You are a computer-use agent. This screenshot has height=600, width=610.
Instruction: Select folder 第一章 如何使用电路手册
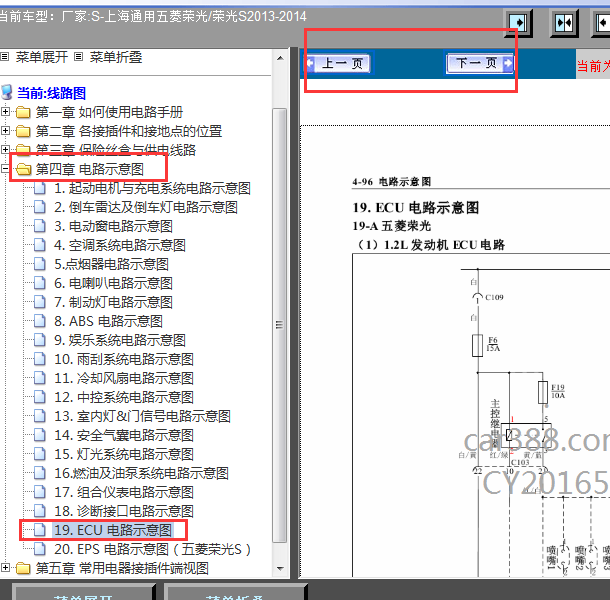tap(109, 112)
